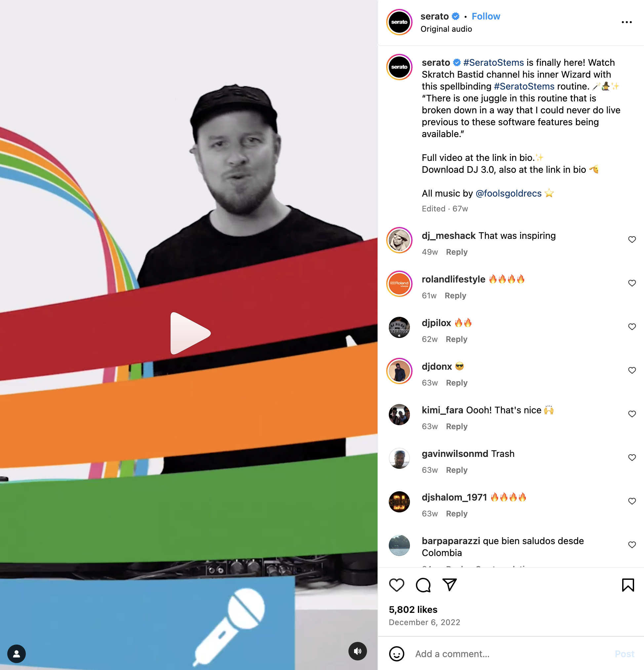
Task: Follow the serato account
Action: click(x=486, y=17)
